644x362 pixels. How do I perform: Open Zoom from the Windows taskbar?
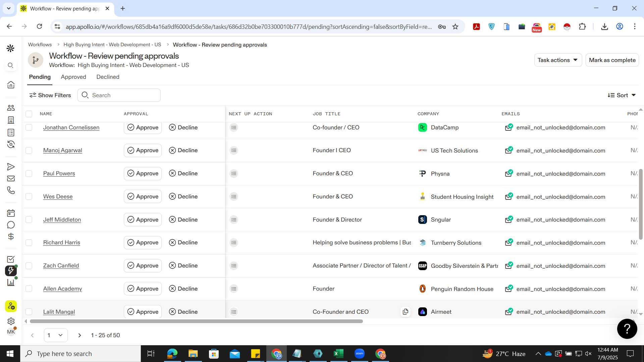359,354
